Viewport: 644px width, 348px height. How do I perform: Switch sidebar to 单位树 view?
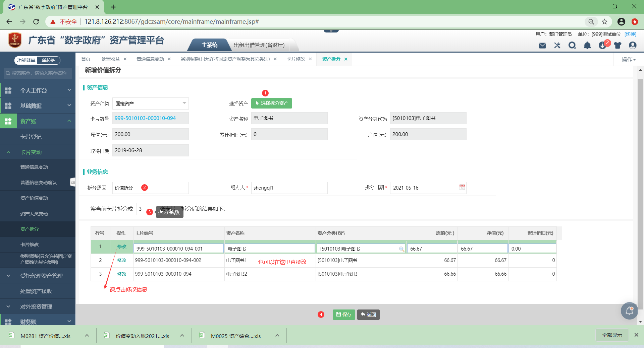[49, 60]
